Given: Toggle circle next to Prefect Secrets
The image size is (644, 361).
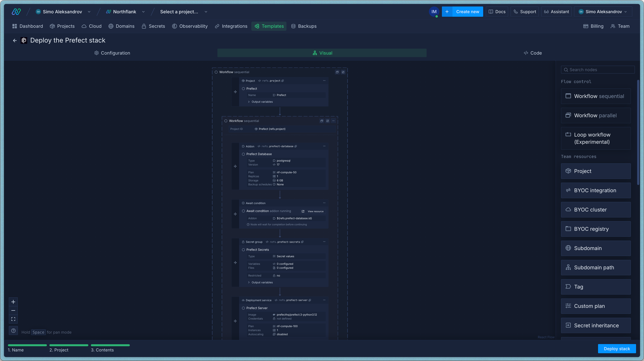Looking at the screenshot, I should coord(243,250).
